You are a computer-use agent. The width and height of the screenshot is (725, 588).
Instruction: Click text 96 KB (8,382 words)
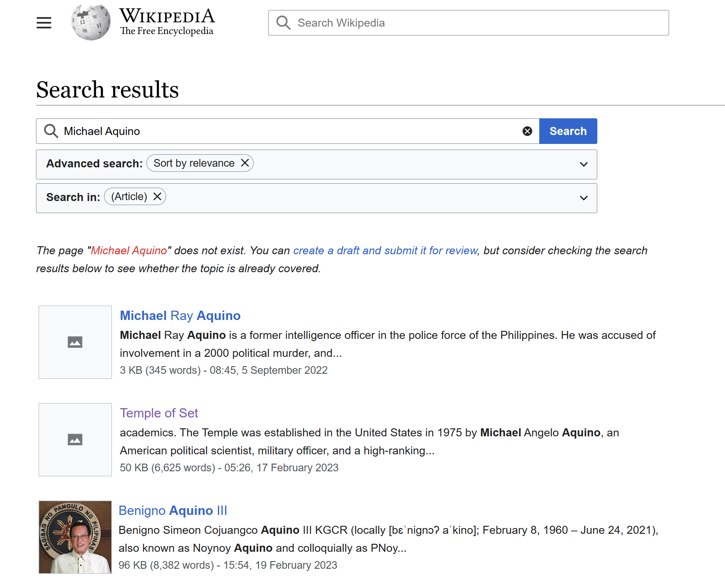tap(166, 565)
